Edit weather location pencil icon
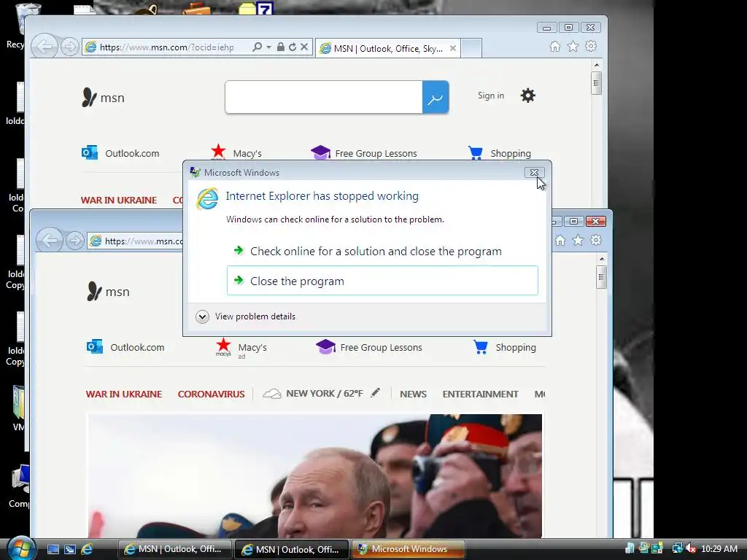747x560 pixels. pyautogui.click(x=376, y=392)
